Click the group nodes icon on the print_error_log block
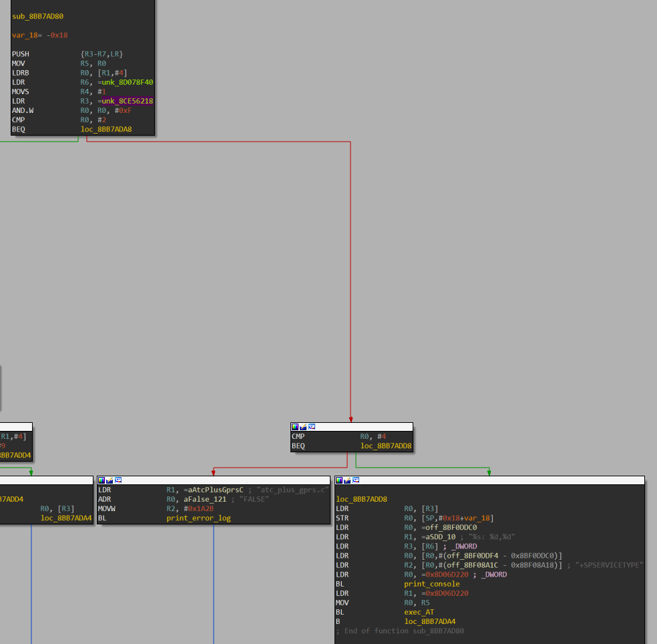Viewport: 657px width, 644px height. 118,480
